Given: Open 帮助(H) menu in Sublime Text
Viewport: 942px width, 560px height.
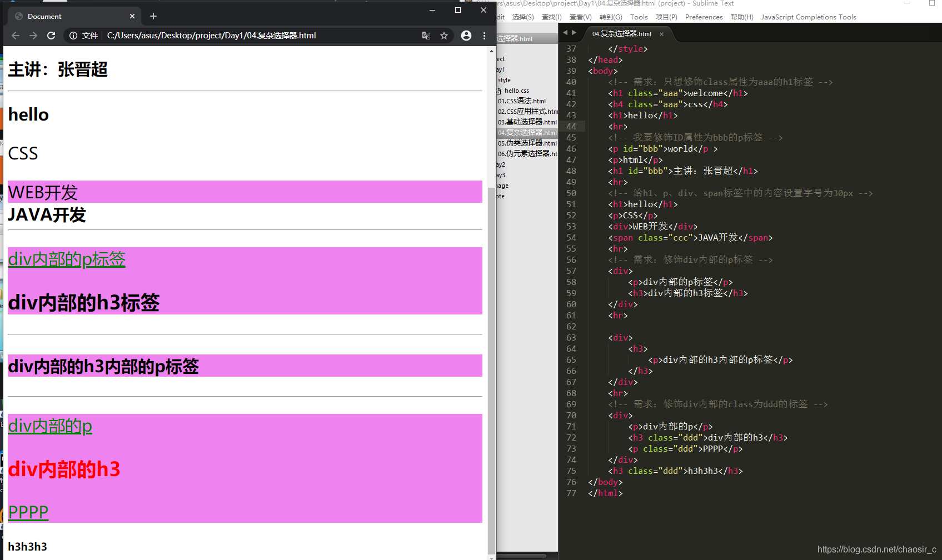Looking at the screenshot, I should coord(742,17).
